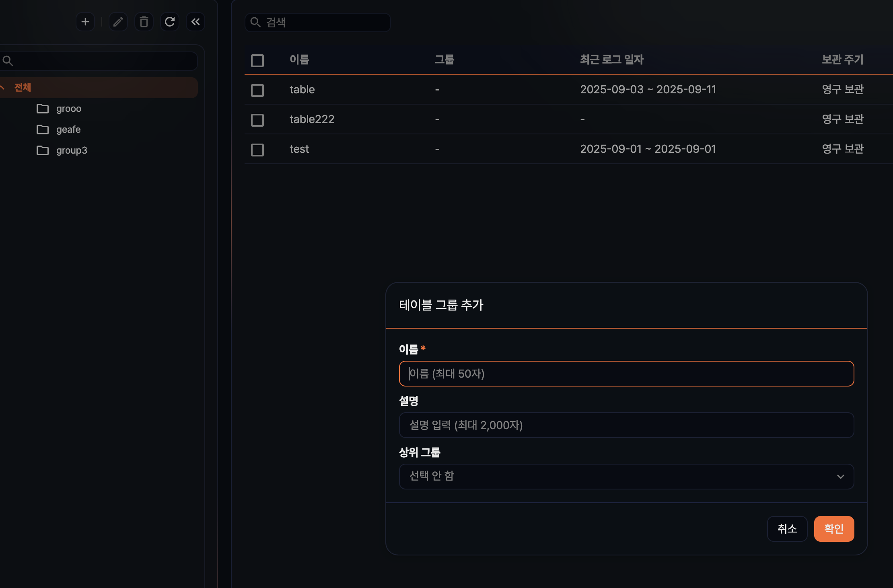Click the add (+) icon above the group tree
Image resolution: width=893 pixels, height=588 pixels.
tap(85, 22)
